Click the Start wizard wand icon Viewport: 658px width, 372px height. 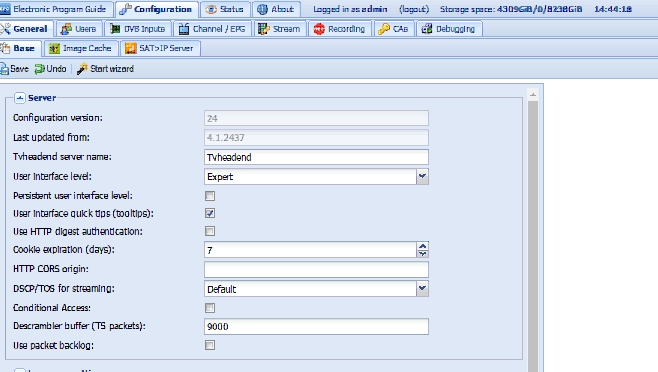coord(82,69)
